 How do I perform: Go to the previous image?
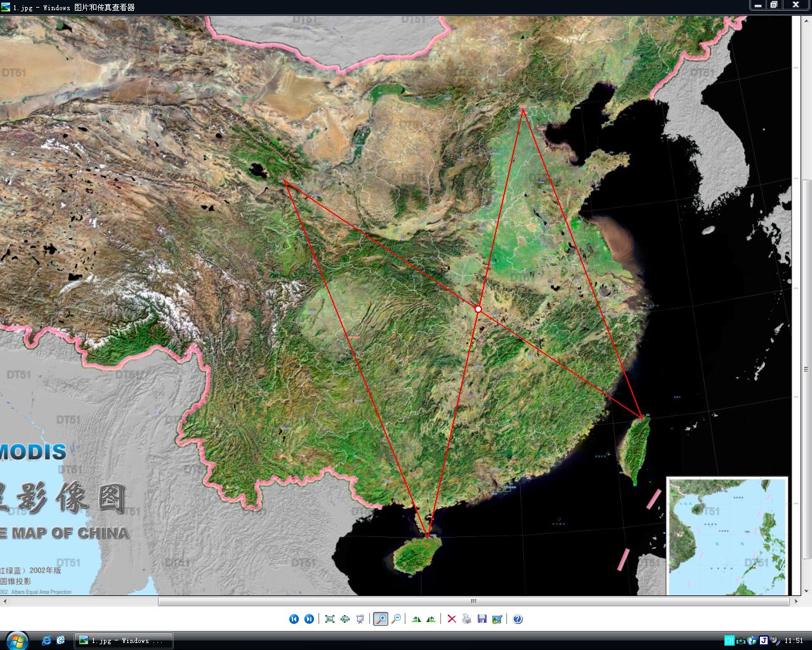coord(294,619)
